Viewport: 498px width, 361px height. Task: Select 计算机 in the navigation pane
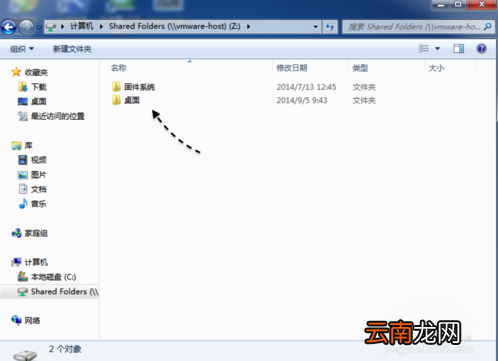36,262
